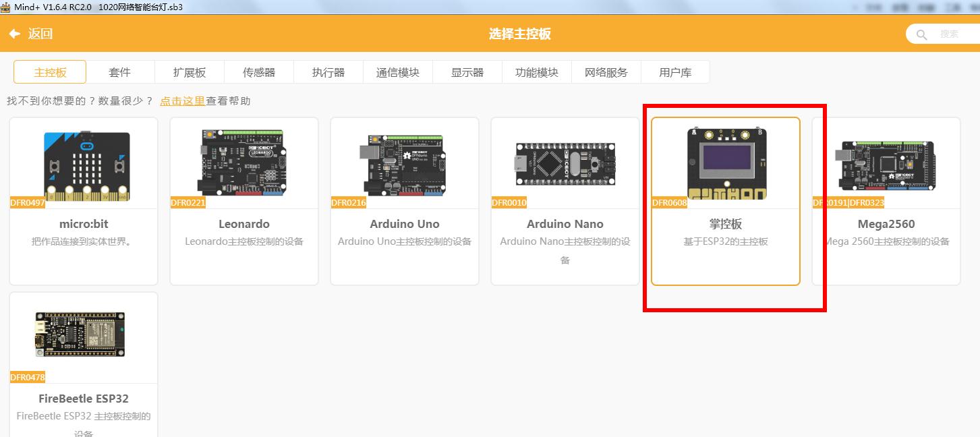Image resolution: width=980 pixels, height=437 pixels.
Task: Click the DFR0323 product tag
Action: (x=867, y=203)
